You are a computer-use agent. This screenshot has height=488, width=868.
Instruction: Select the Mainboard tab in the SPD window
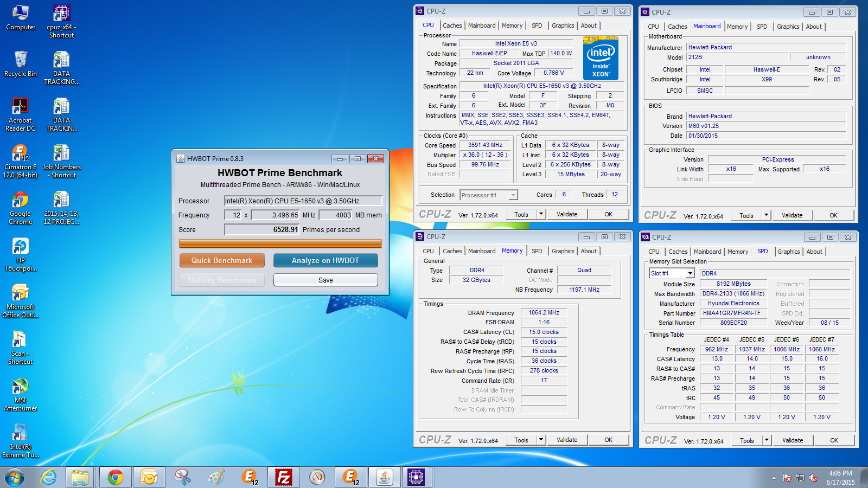coord(707,252)
